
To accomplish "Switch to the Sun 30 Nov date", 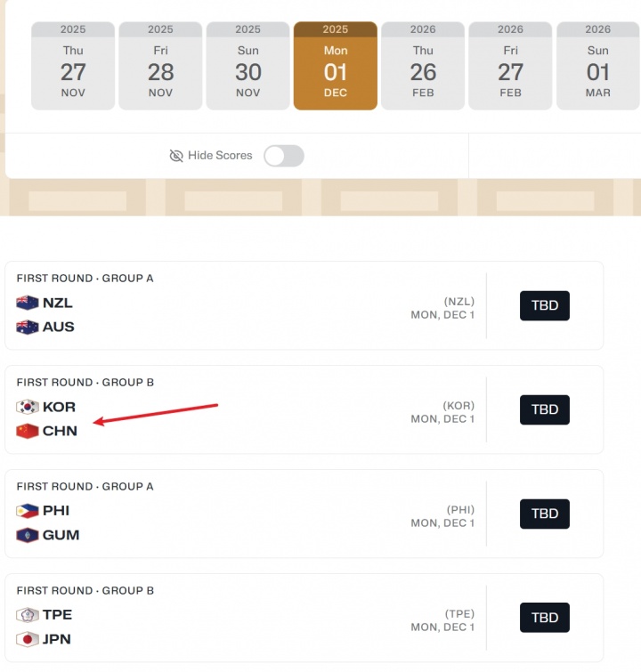I will (x=247, y=66).
